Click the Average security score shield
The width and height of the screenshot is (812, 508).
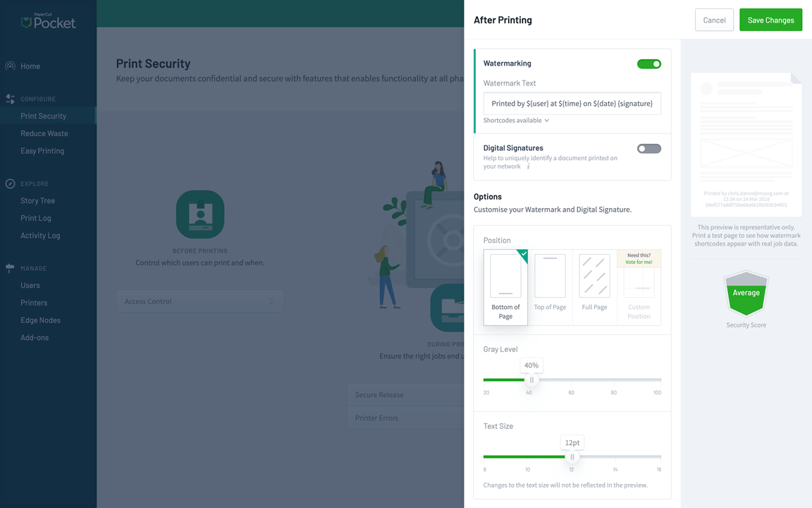[x=746, y=294]
